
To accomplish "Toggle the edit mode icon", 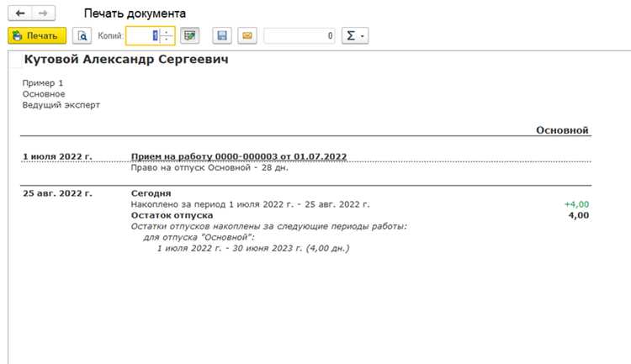I will pos(189,36).
